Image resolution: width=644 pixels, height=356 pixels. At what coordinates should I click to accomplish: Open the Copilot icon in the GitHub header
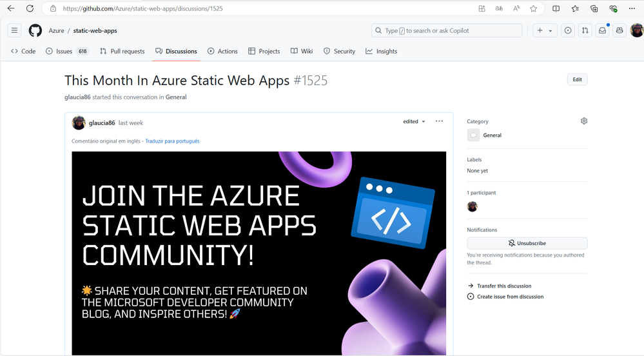tap(620, 30)
